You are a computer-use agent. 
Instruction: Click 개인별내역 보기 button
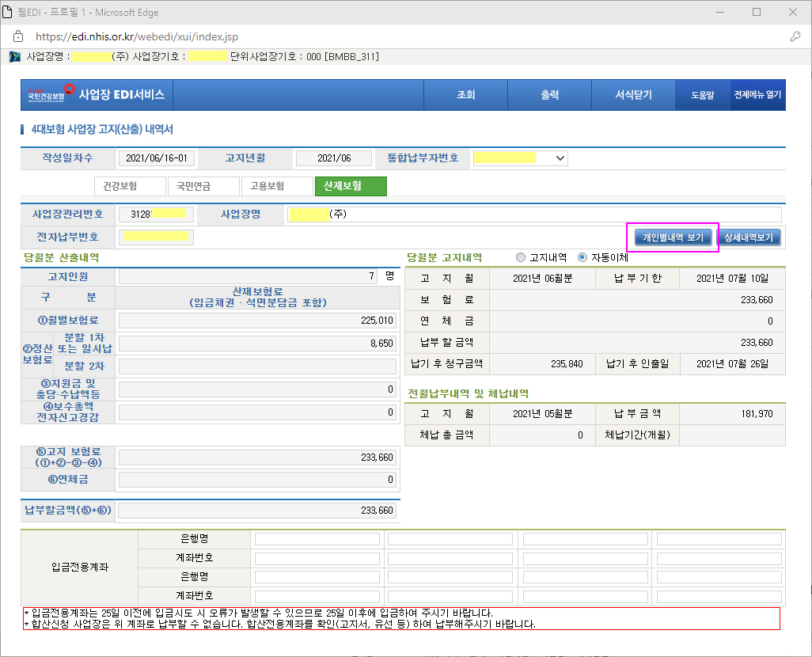[x=672, y=237]
